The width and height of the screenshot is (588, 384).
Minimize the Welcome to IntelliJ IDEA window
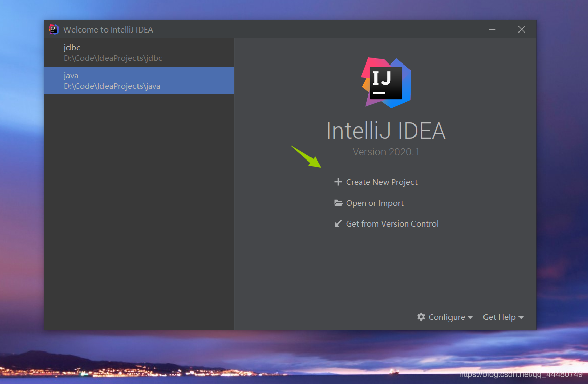[492, 29]
